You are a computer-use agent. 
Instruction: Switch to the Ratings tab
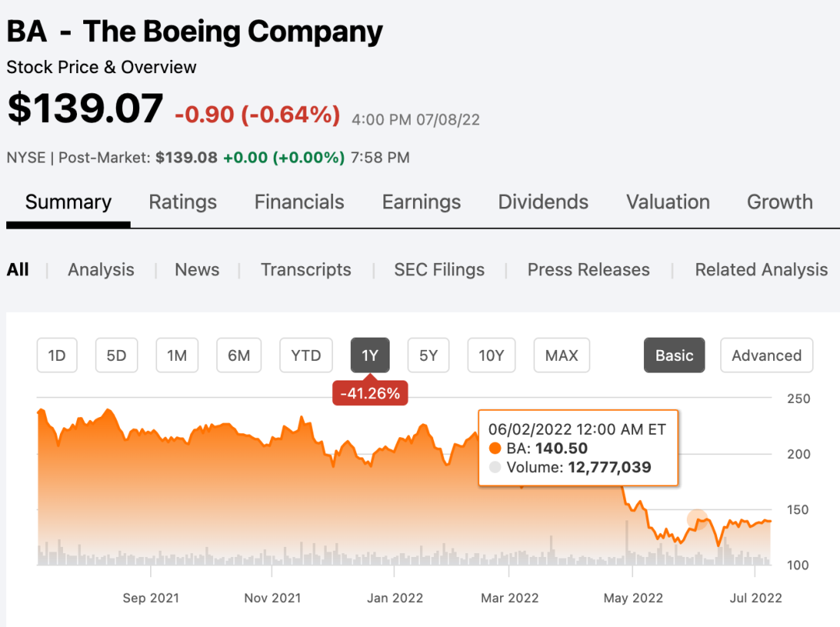(x=183, y=202)
